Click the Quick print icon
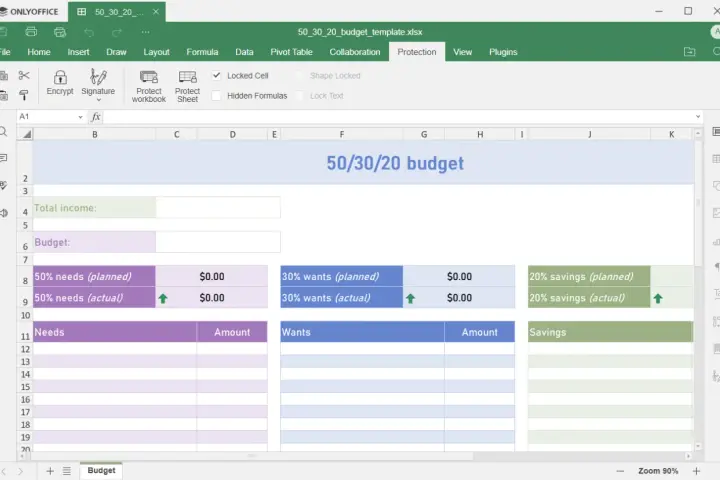 [60, 32]
